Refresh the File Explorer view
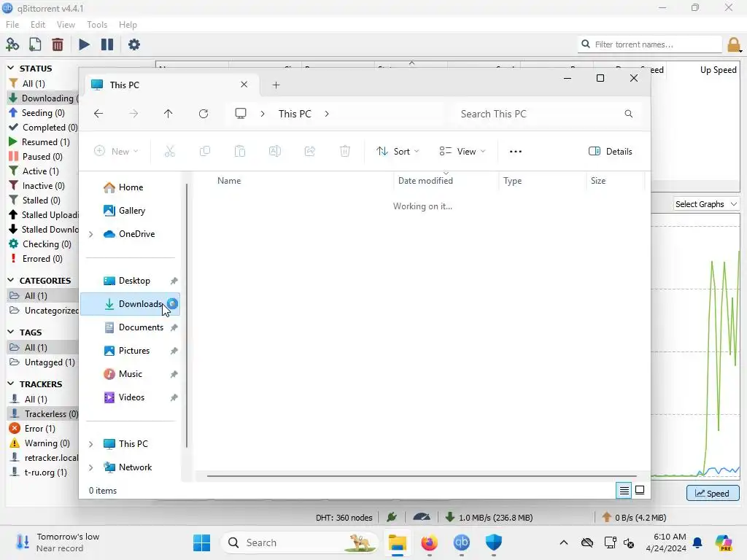This screenshot has width=747, height=560. pos(204,114)
